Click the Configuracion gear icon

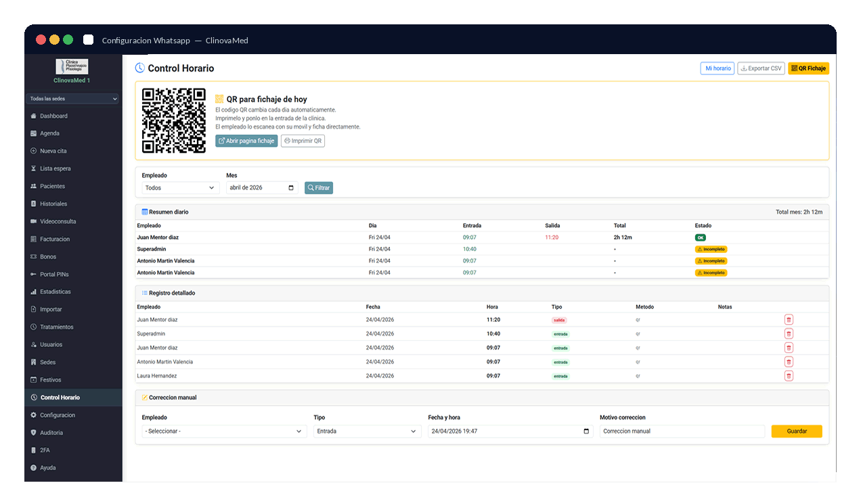pos(34,415)
